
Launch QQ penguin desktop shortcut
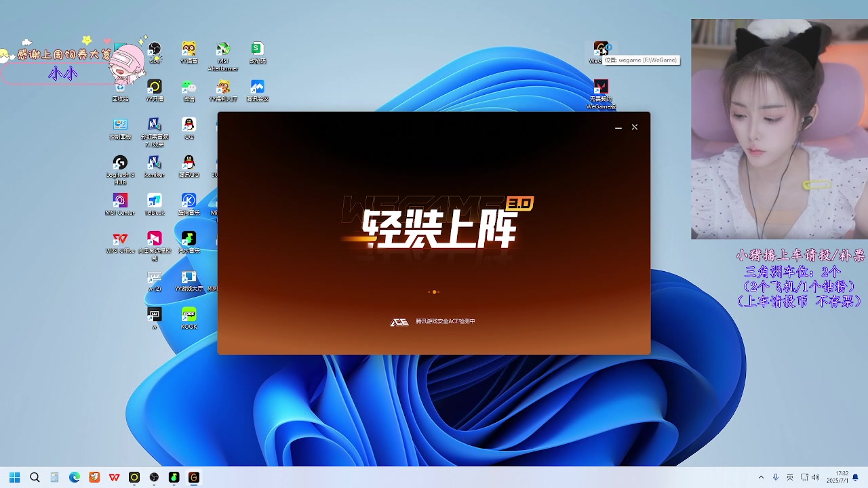point(189,128)
